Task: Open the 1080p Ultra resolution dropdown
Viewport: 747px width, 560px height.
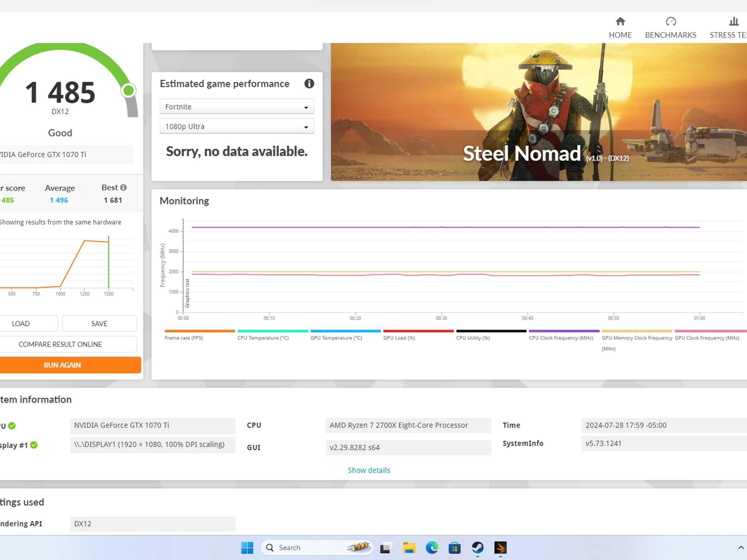Action: (237, 127)
